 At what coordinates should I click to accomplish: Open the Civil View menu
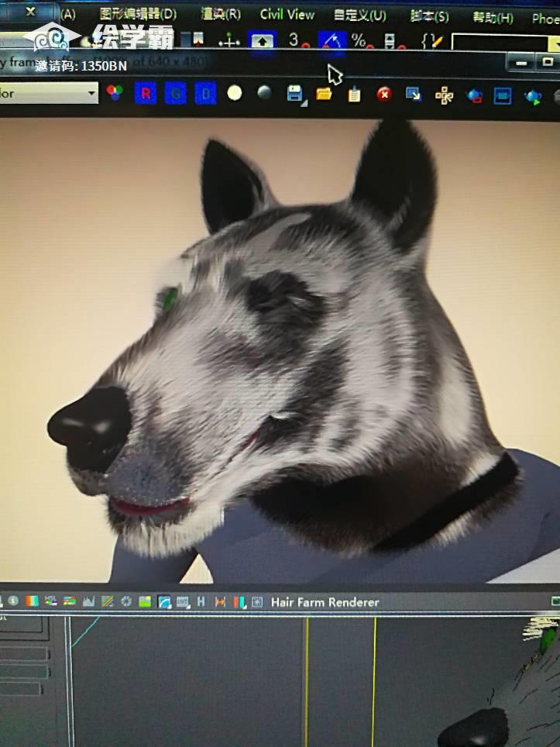pos(287,14)
